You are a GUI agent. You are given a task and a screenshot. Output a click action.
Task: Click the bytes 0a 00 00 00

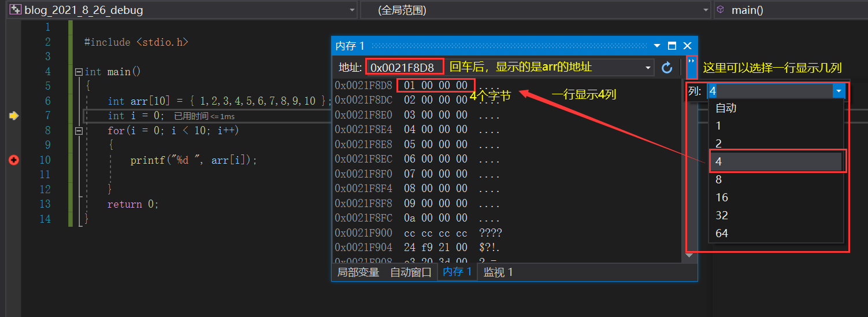436,219
